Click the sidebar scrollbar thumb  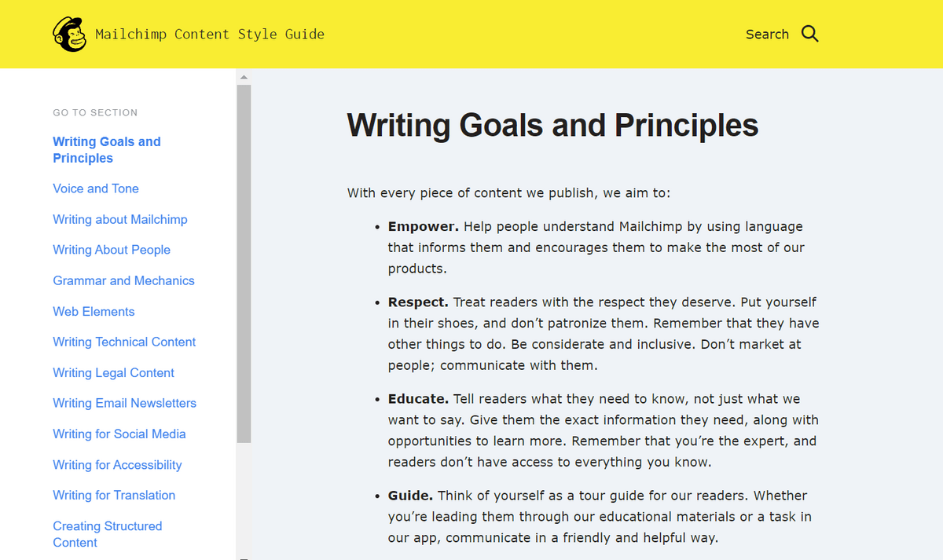(244, 264)
